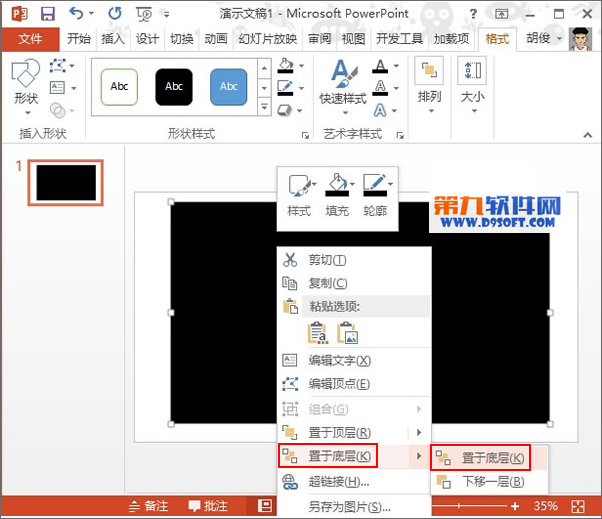Click the Shape Effects icon in ribbon
The height and width of the screenshot is (519, 602).
tap(285, 110)
